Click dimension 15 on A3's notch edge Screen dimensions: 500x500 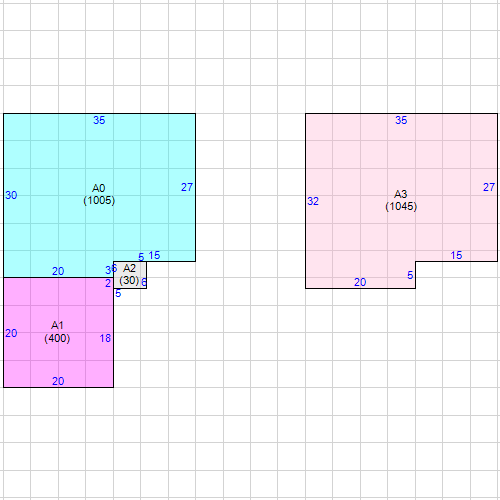click(x=456, y=255)
